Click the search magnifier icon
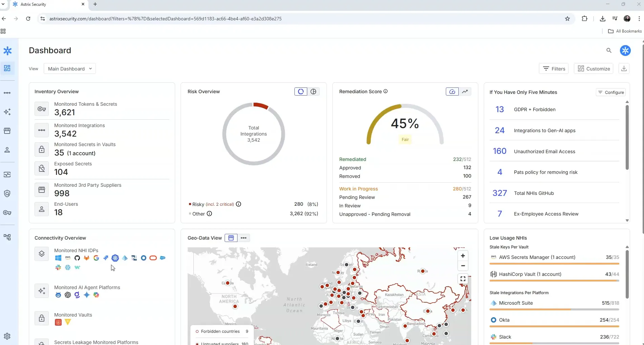 (x=609, y=50)
